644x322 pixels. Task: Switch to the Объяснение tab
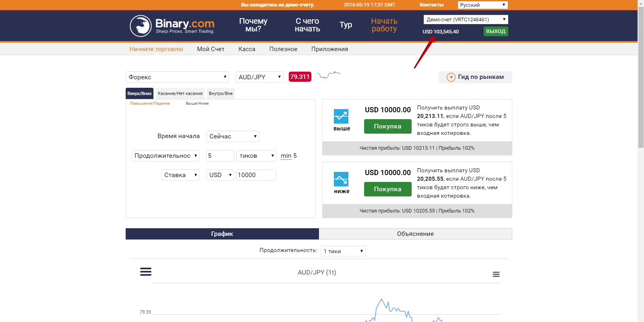click(415, 234)
